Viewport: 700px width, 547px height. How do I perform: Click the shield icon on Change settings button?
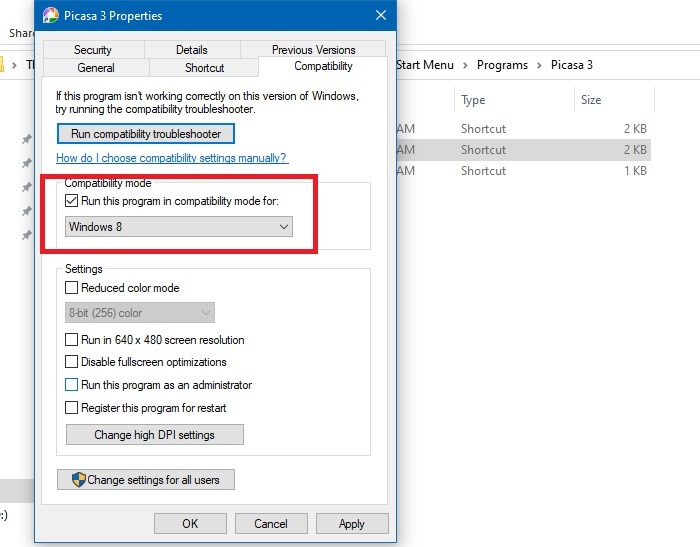(79, 480)
